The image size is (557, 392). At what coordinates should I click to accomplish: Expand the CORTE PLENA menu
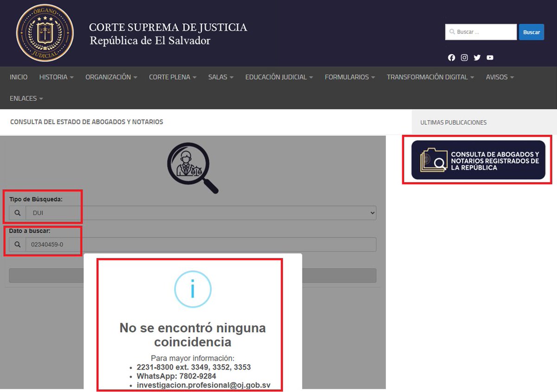pyautogui.click(x=173, y=77)
